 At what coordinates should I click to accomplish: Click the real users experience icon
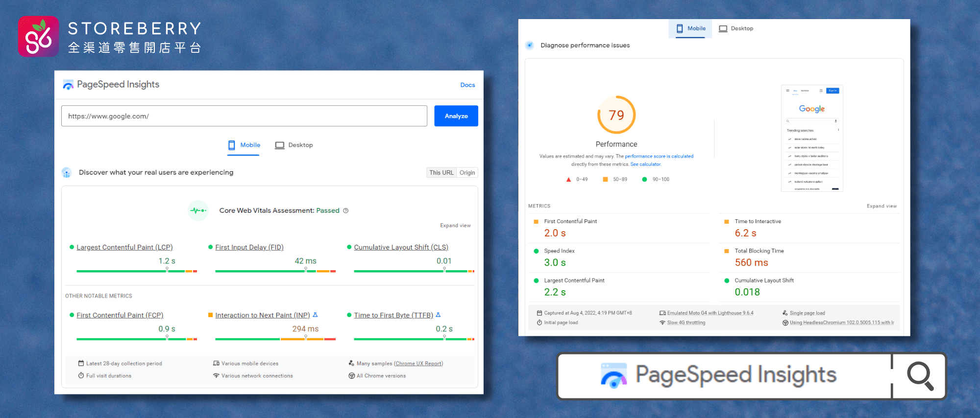[67, 173]
